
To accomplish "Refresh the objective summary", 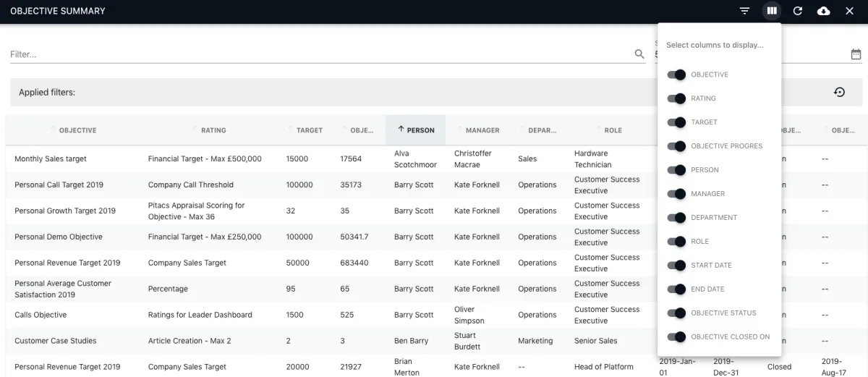I will tap(798, 11).
